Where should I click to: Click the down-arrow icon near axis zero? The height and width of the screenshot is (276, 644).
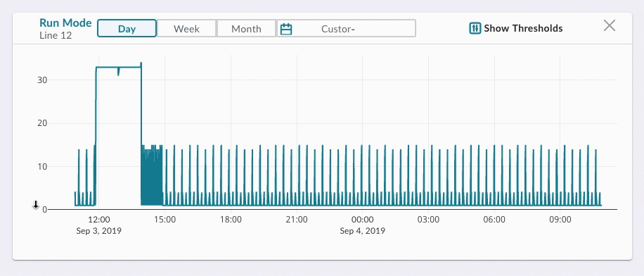[x=36, y=204]
